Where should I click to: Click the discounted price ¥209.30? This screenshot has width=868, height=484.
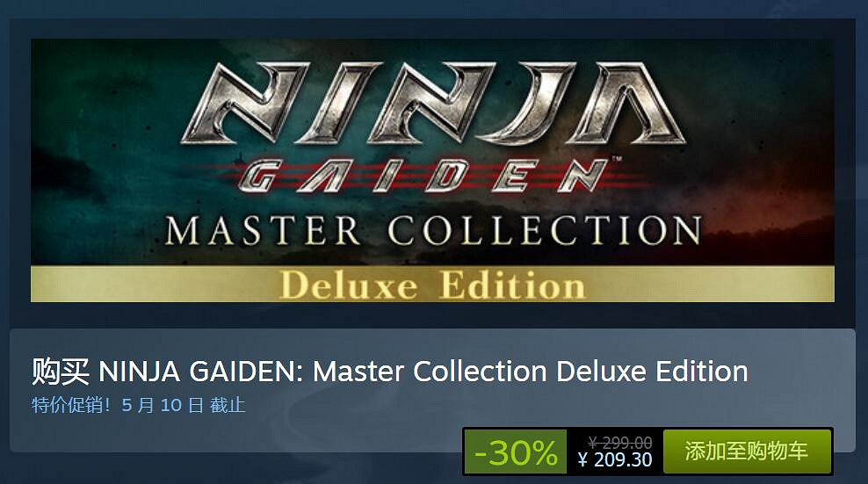tap(614, 459)
